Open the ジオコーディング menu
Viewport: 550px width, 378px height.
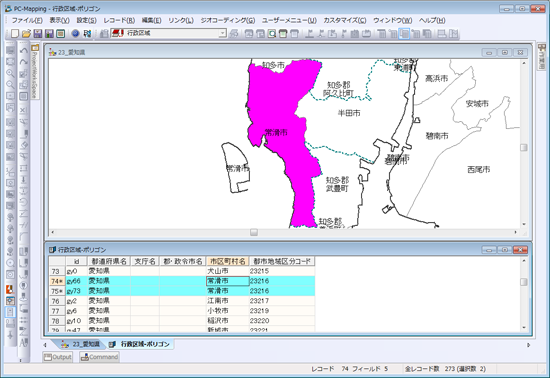[x=227, y=20]
